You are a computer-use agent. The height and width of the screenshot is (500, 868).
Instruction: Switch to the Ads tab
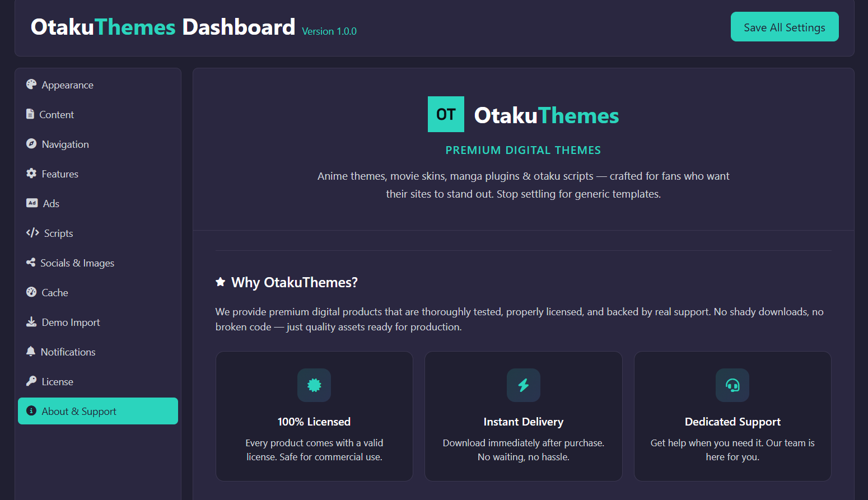pyautogui.click(x=51, y=204)
